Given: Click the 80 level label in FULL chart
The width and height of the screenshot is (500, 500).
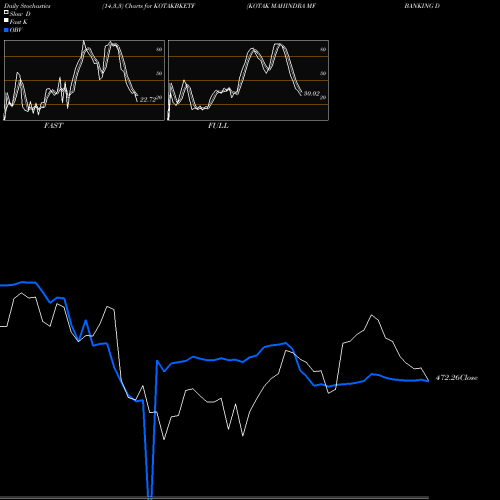Looking at the screenshot, I should point(323,49).
